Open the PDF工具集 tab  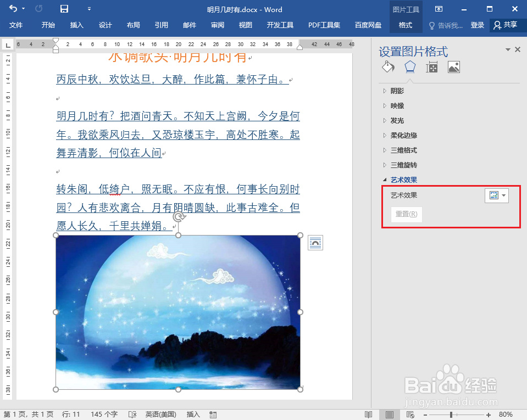[324, 25]
